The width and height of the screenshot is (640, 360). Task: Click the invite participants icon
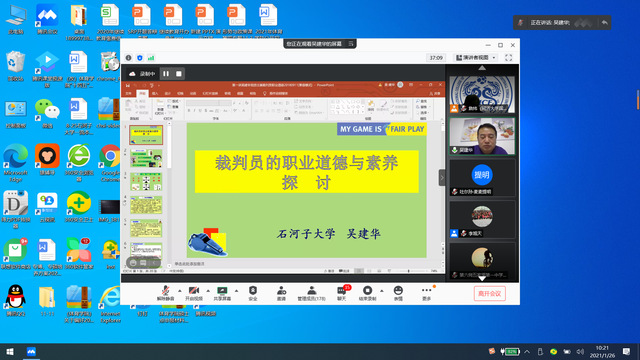[281, 293]
